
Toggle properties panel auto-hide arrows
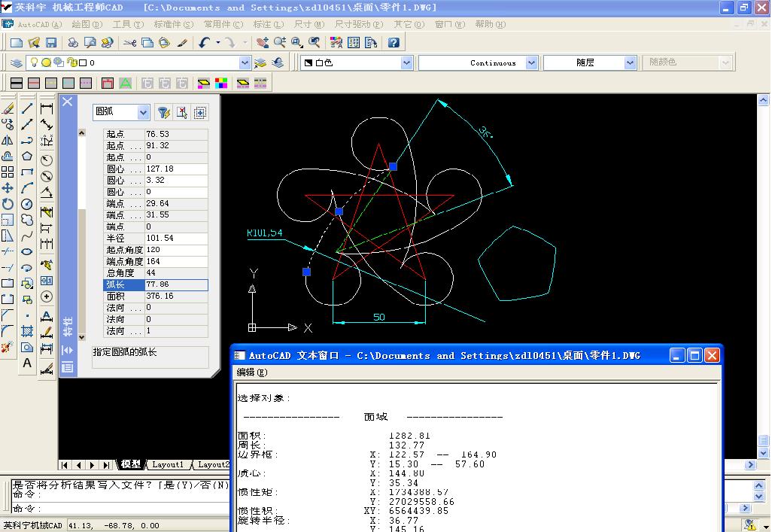pyautogui.click(x=67, y=350)
